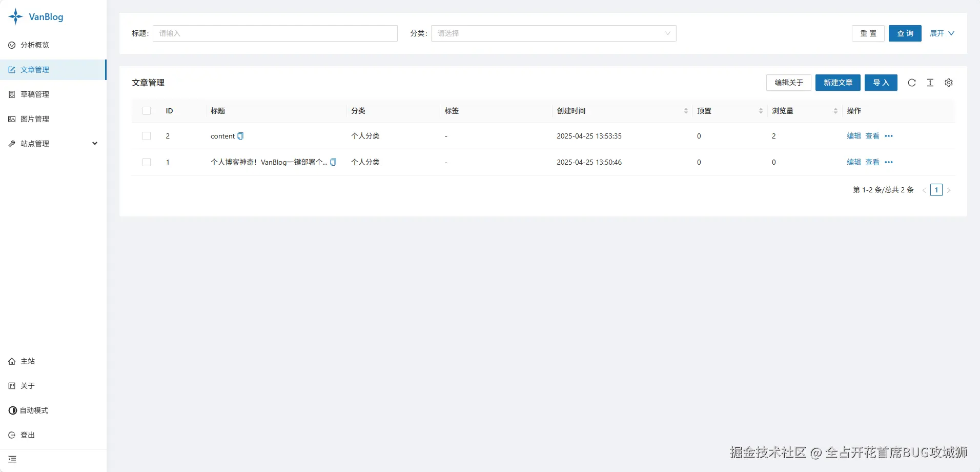Sort by 浏览量 column
The height and width of the screenshot is (472, 980).
835,111
